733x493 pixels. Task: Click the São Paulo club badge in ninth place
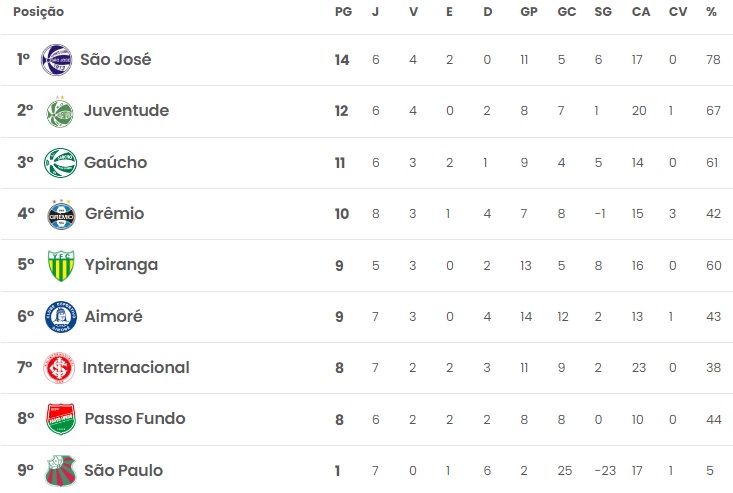[x=60, y=471]
